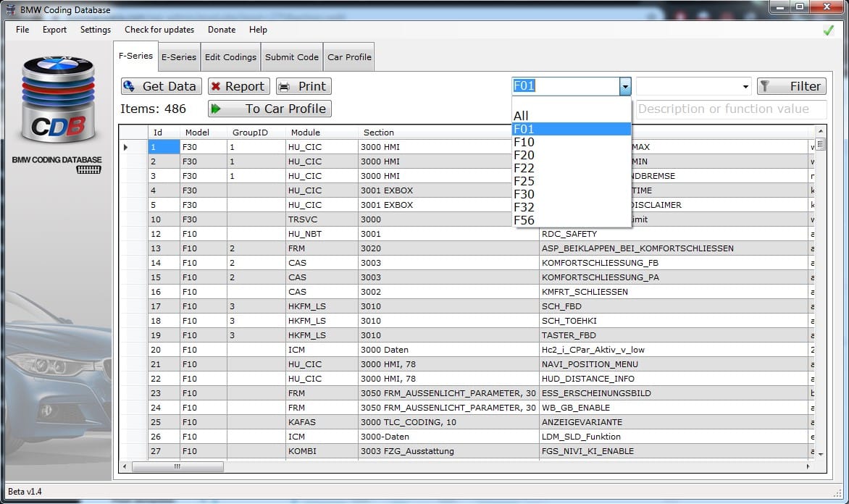Click the horizontal scrollbar right arrow
This screenshot has width=849, height=504.
click(808, 466)
